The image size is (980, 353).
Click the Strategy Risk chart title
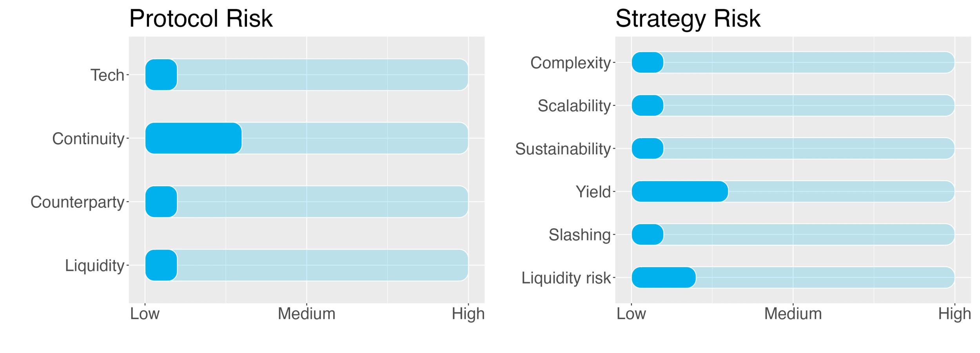[688, 18]
